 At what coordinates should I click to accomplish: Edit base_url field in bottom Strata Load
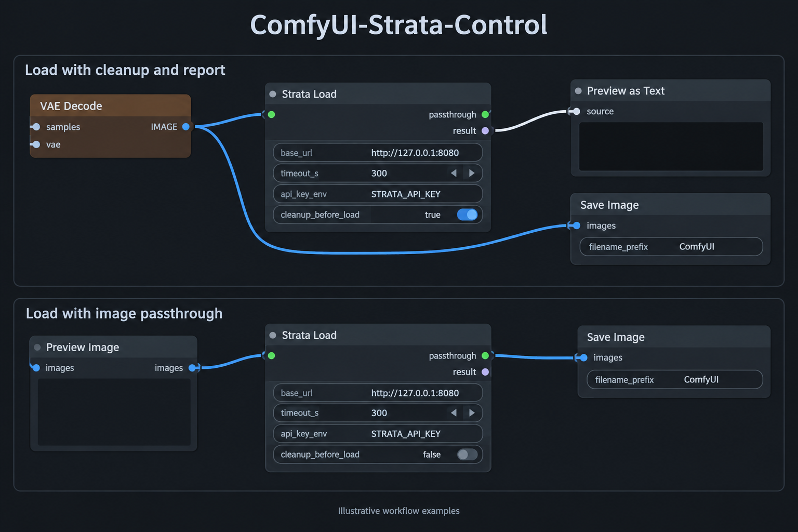[x=378, y=393]
